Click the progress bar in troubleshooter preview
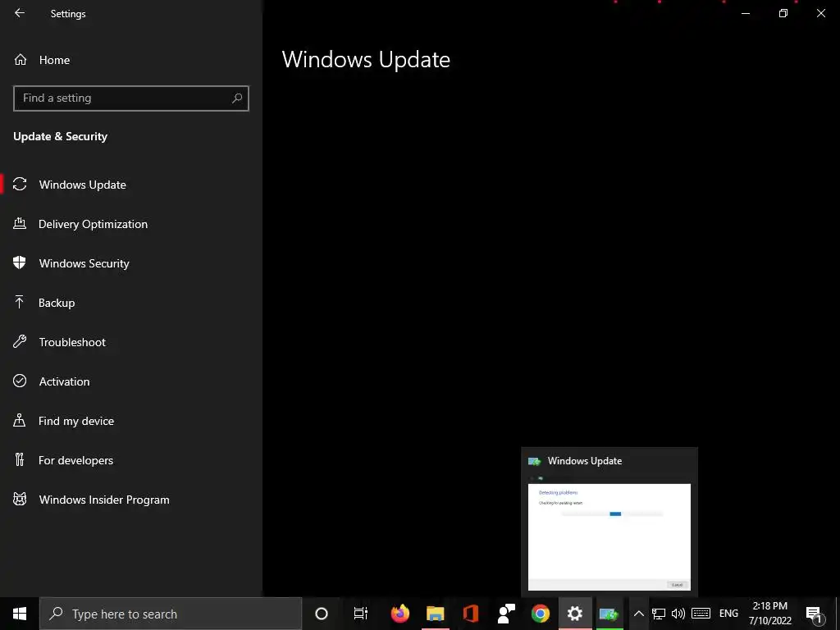The image size is (840, 630). 612,514
